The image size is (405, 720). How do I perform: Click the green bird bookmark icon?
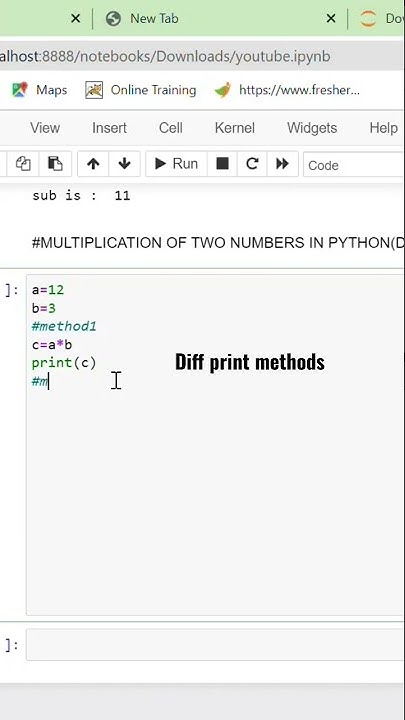tap(223, 90)
